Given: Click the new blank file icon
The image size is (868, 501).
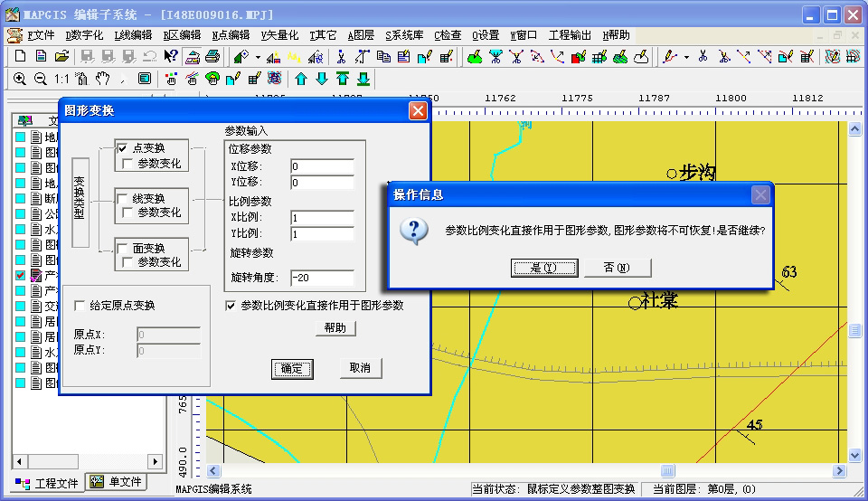Looking at the screenshot, I should click(x=20, y=56).
